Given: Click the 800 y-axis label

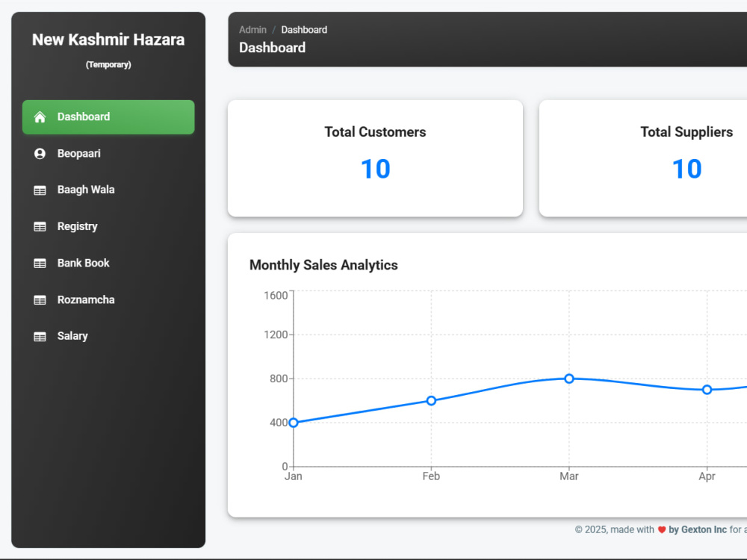Looking at the screenshot, I should [279, 379].
